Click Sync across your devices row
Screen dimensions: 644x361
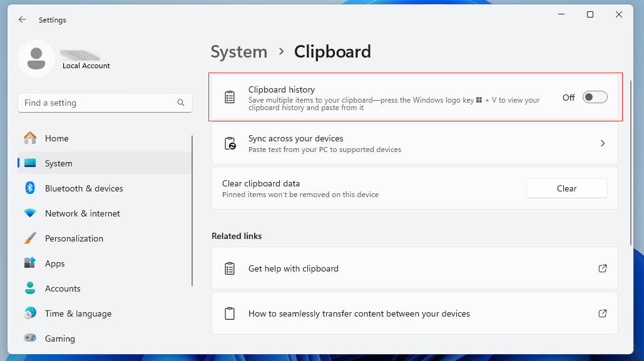(415, 143)
